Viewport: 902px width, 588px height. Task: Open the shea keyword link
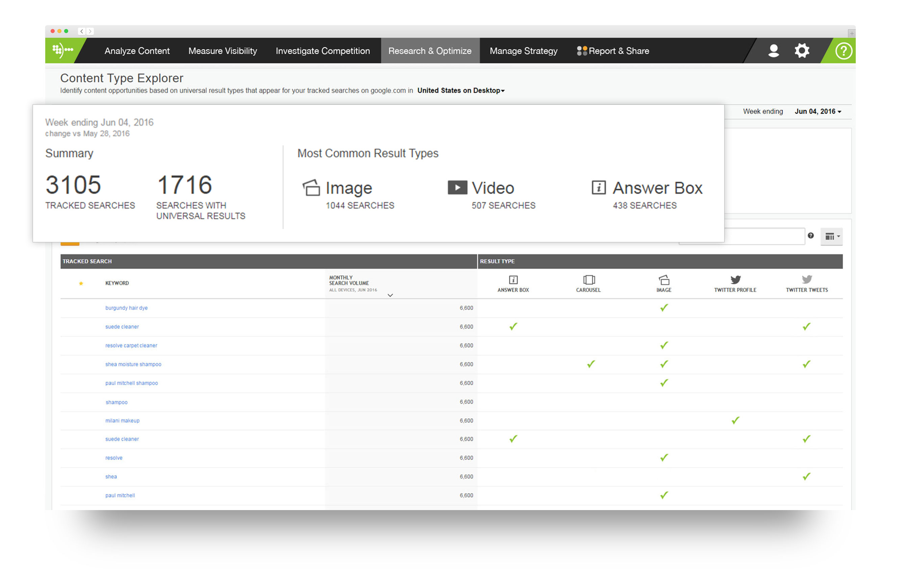click(x=111, y=477)
